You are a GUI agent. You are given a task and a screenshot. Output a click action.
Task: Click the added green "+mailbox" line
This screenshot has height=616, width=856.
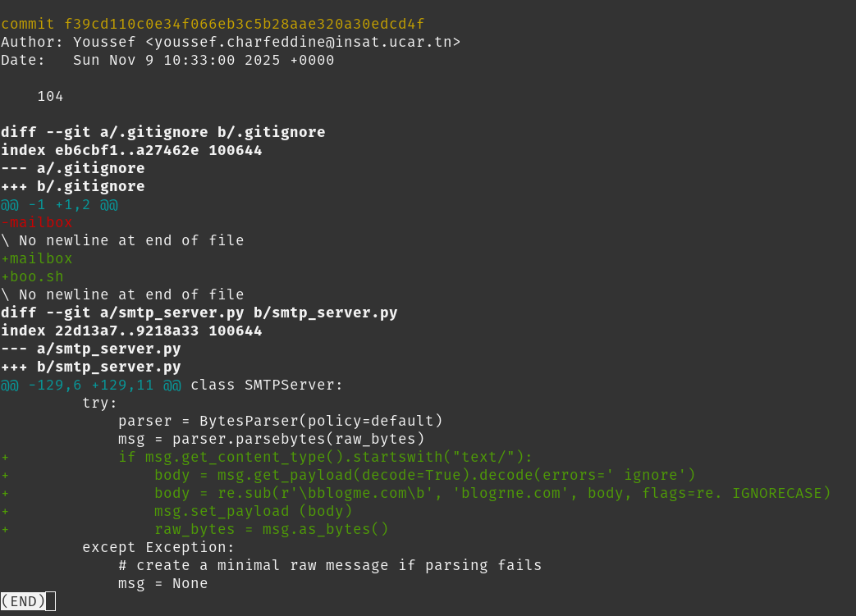38,258
